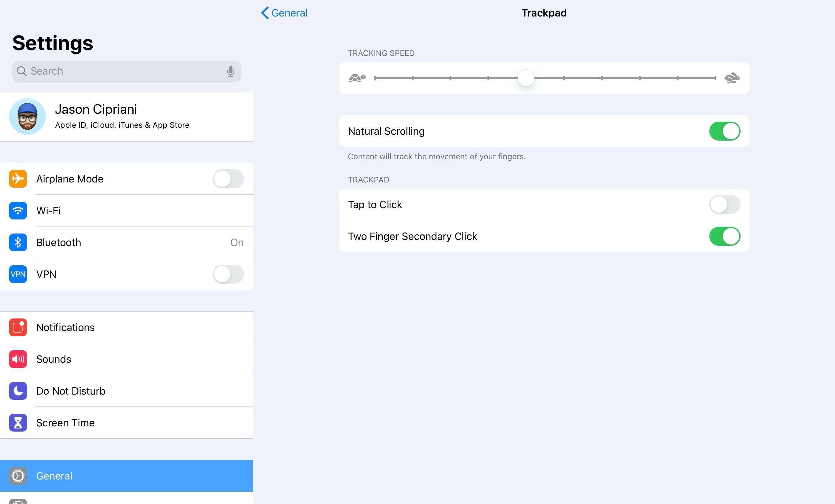Enable Tap to Click
Screen dimensions: 835x504
(725, 204)
